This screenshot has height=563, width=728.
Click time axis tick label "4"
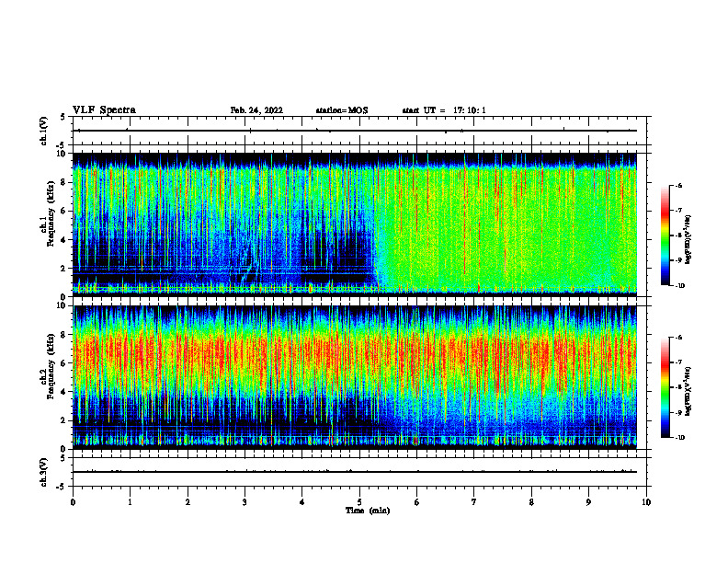point(302,502)
